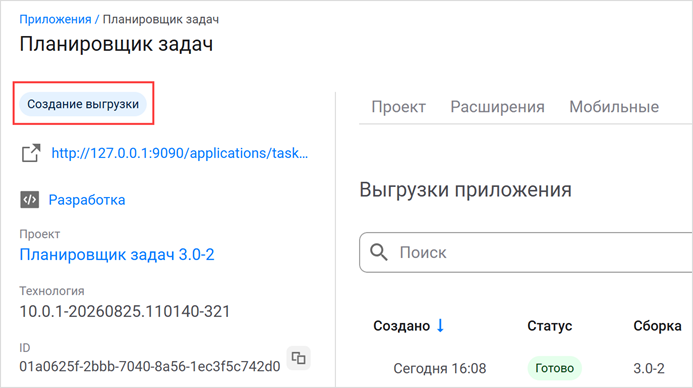Click the code icon beside Разработка
693x388 pixels.
point(30,200)
